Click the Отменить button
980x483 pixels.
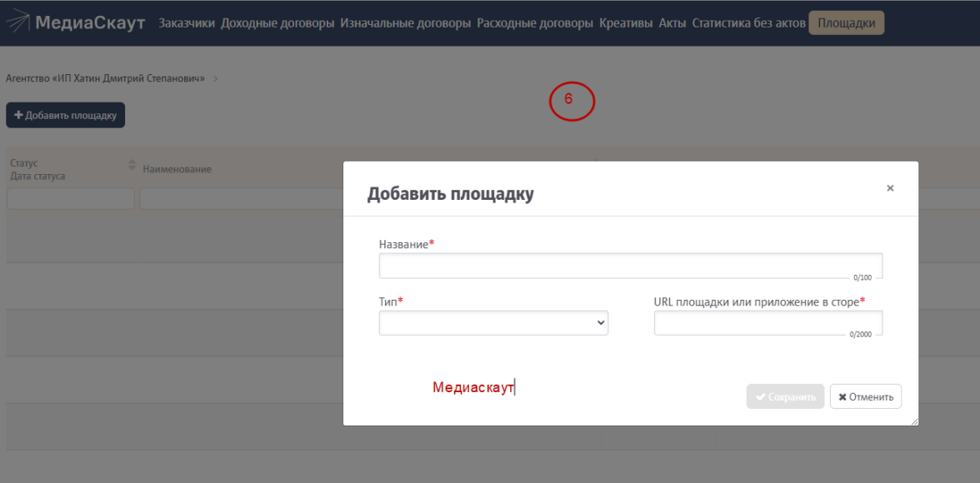866,396
